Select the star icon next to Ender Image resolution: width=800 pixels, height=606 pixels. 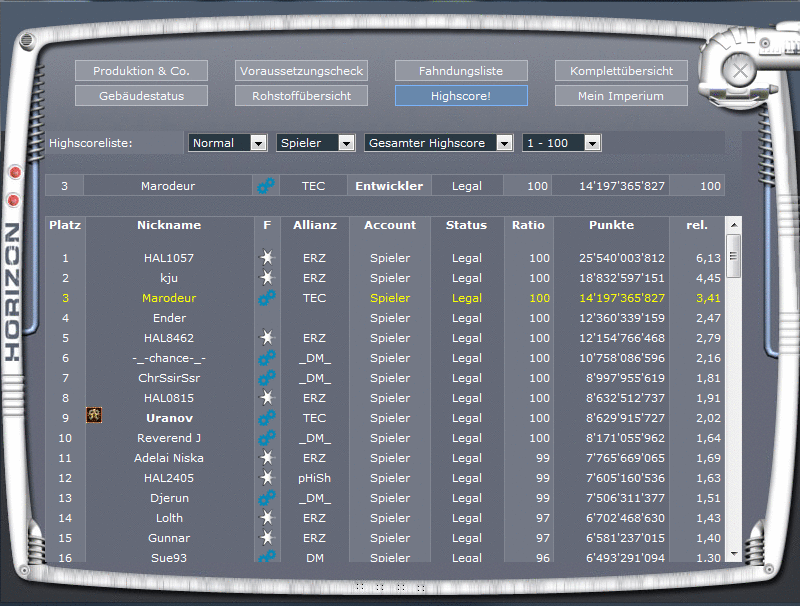266,318
